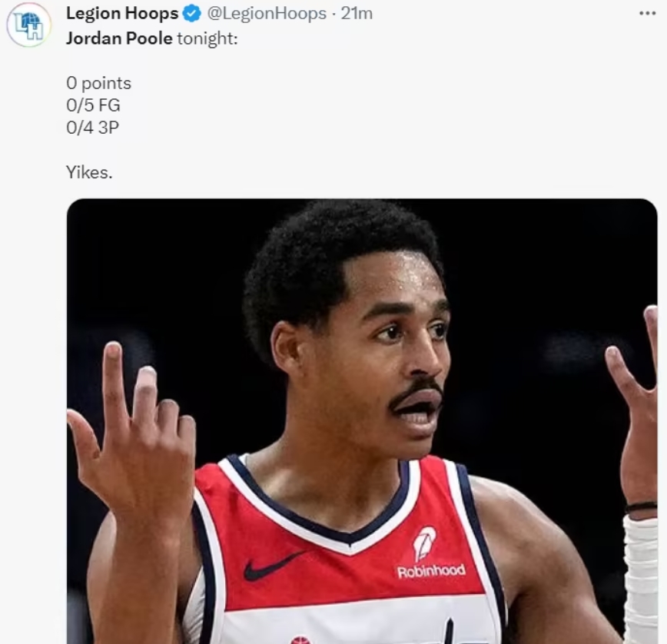This screenshot has width=667, height=644.
Task: Click the Nike swoosh on the jersey
Action: [x=274, y=566]
